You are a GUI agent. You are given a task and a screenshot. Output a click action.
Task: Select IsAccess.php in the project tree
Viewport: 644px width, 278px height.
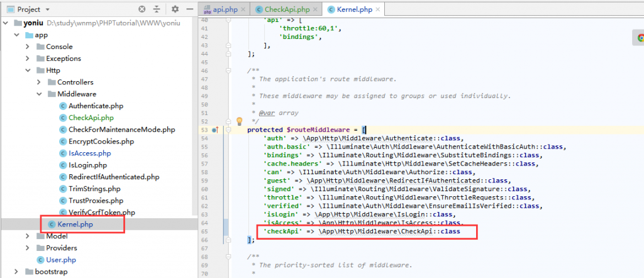[x=89, y=153]
